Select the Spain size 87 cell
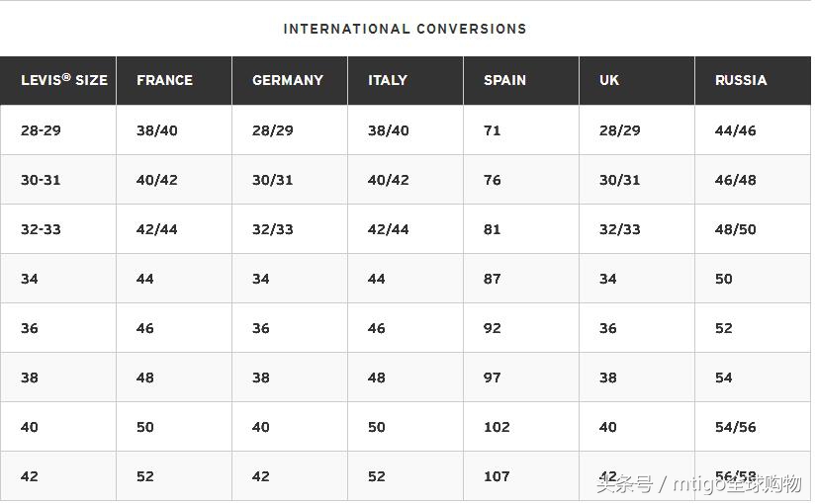 tap(493, 279)
